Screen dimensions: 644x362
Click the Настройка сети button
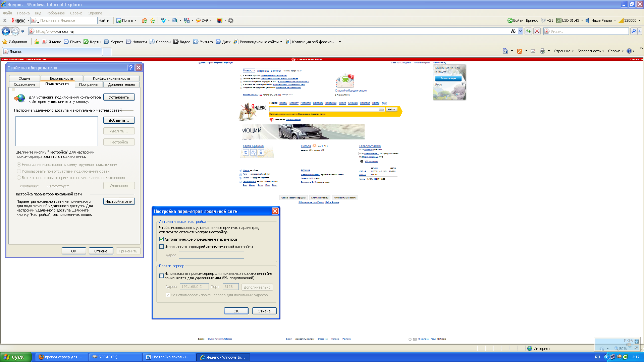click(x=119, y=201)
